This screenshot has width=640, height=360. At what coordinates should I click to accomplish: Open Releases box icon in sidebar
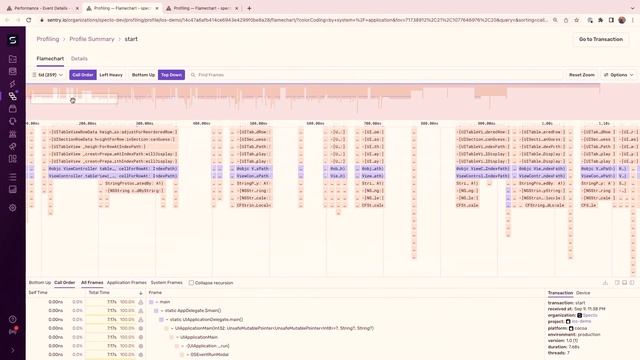pos(13,109)
